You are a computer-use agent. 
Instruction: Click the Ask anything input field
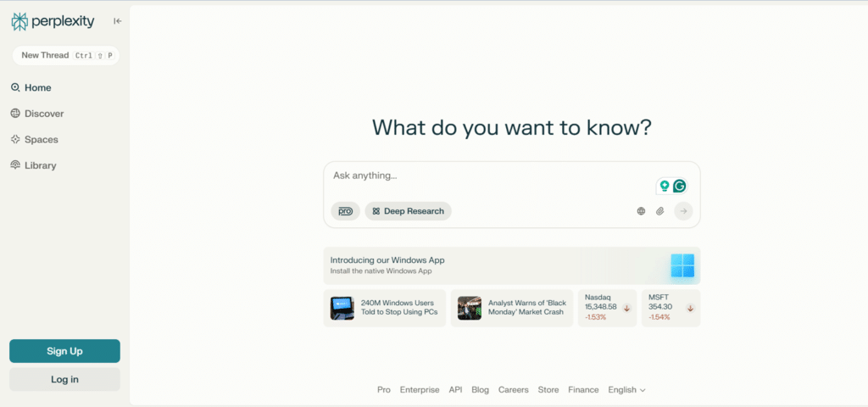pos(483,176)
